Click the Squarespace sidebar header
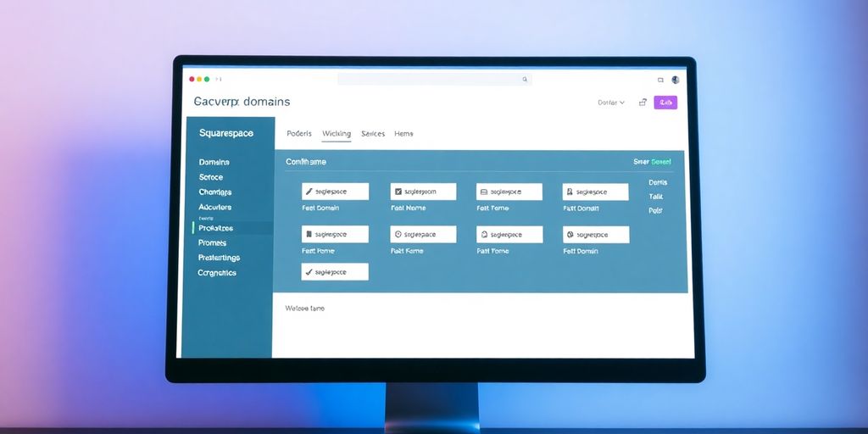The image size is (868, 434). click(225, 133)
